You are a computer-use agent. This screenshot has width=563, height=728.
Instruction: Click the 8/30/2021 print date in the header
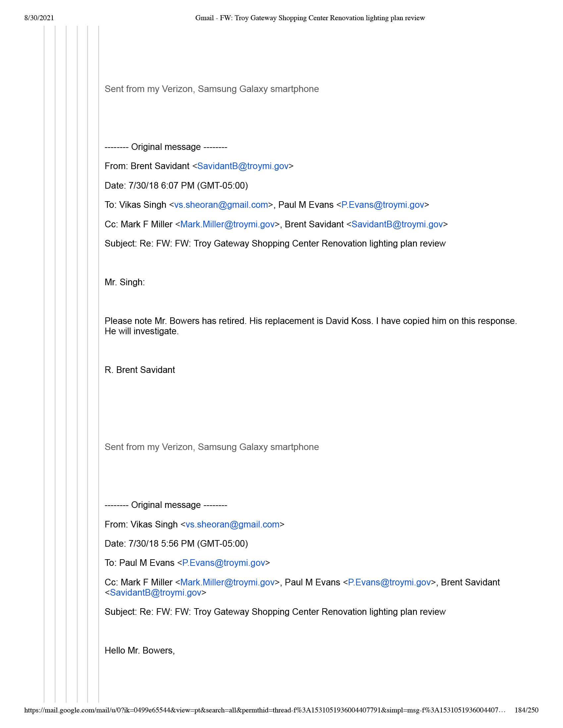point(39,18)
